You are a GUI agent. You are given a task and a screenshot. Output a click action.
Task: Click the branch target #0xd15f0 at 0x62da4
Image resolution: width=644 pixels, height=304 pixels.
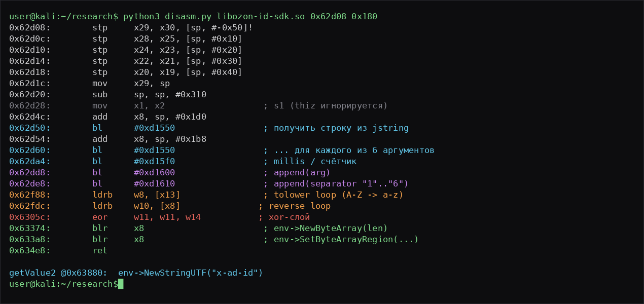154,161
